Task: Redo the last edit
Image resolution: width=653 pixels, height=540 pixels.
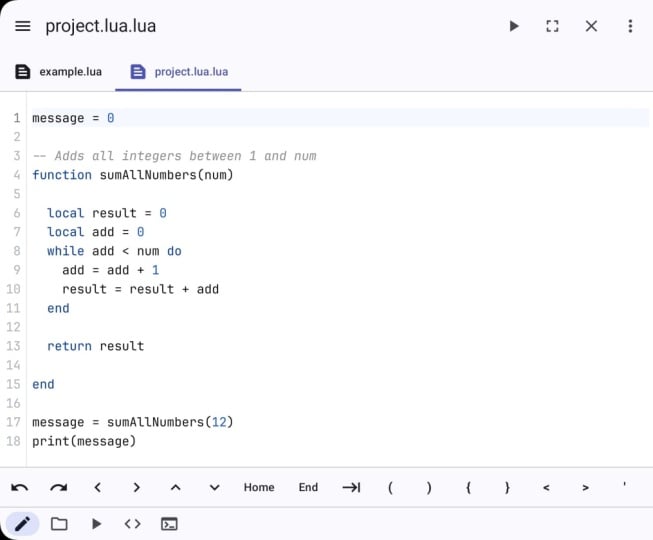Action: (58, 487)
